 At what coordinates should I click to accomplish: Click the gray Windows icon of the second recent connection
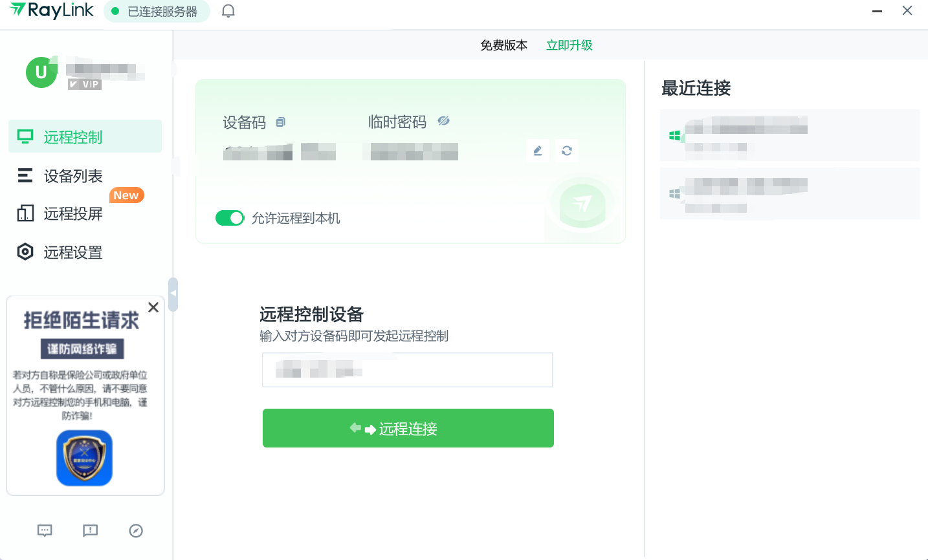(674, 193)
